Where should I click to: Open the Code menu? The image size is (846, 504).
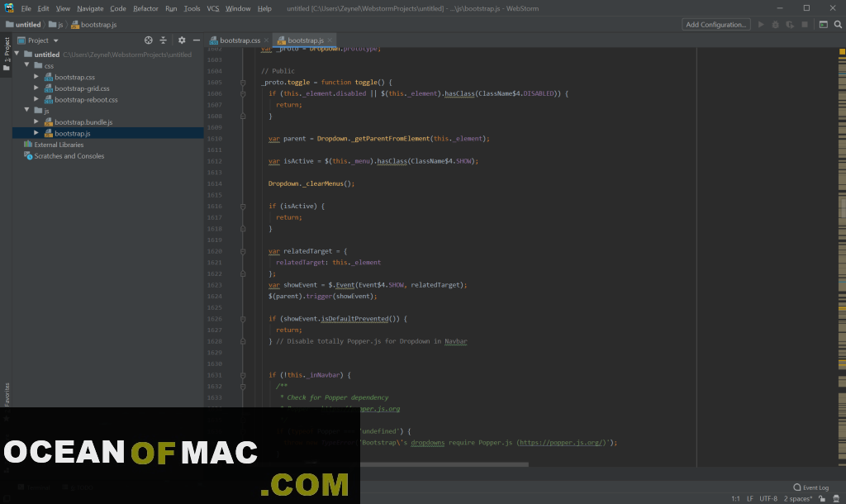coord(118,8)
